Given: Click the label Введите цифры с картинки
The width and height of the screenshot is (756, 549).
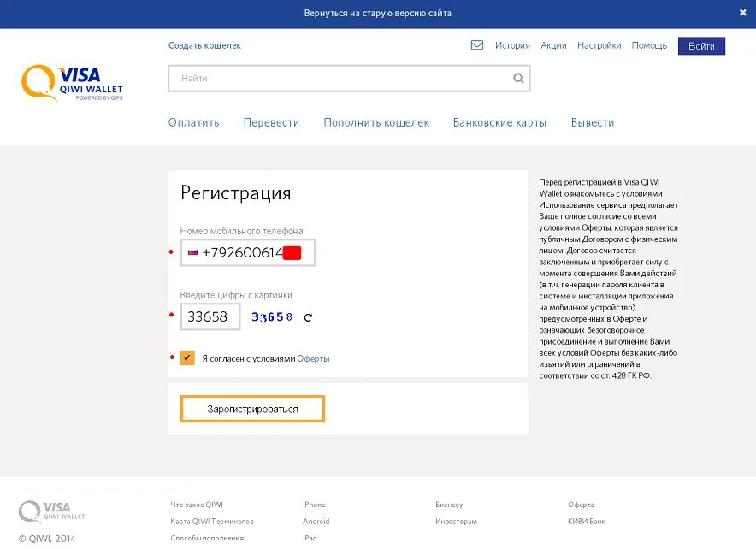Looking at the screenshot, I should [x=236, y=295].
